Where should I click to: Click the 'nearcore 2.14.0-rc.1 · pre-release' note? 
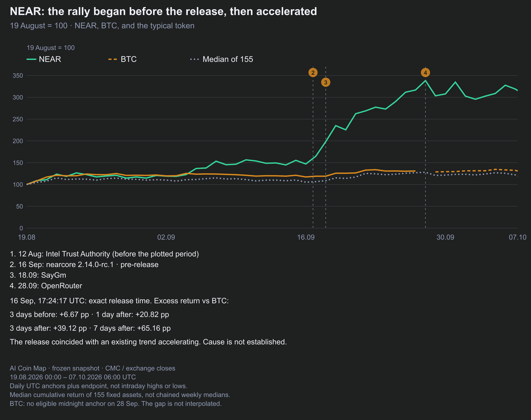[x=84, y=264]
